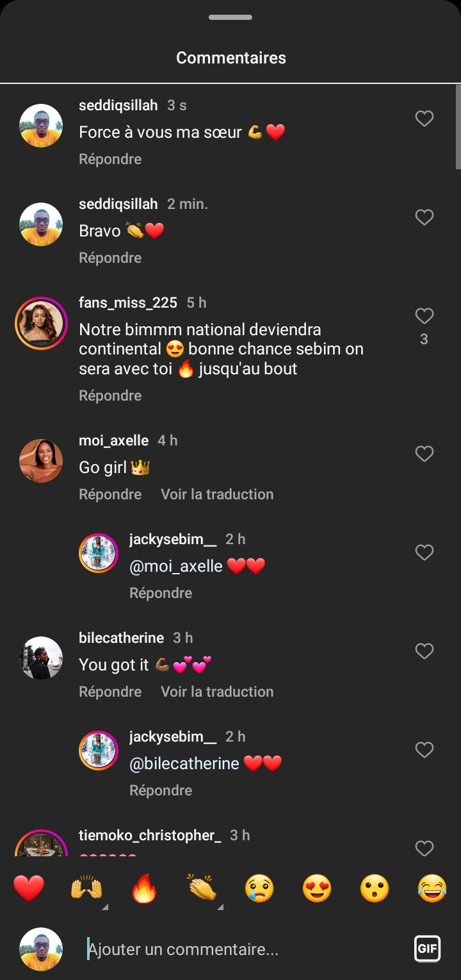Insert the red heart emoji reaction
This screenshot has height=980, width=461.
pos(29,889)
